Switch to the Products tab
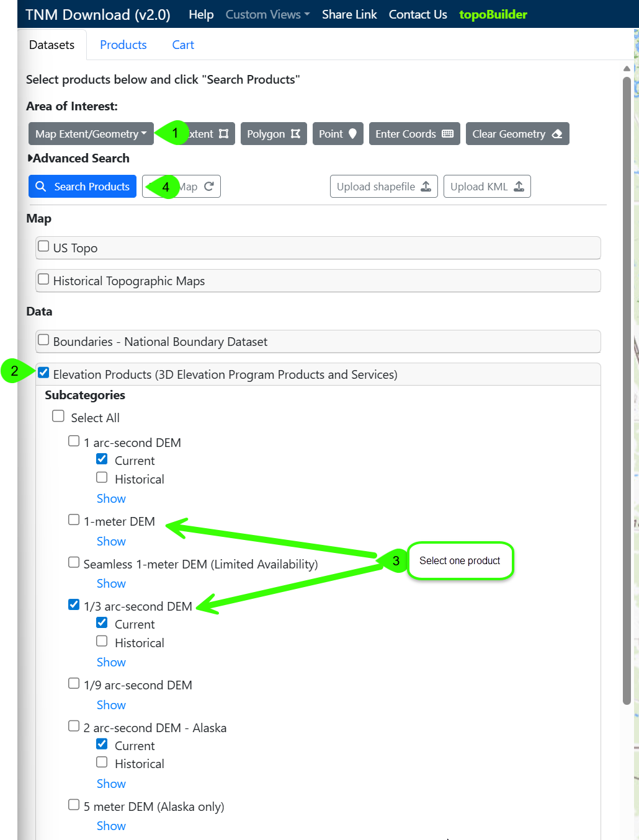The image size is (639, 840). pos(123,45)
